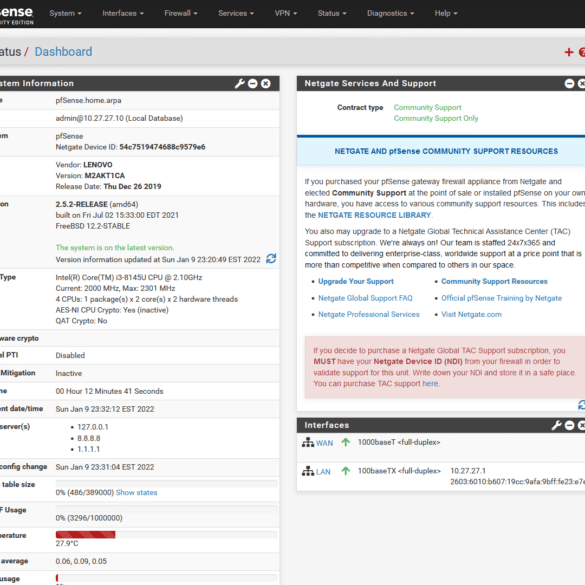Open the Status menu in navbar
Image resolution: width=585 pixels, height=585 pixels.
(332, 13)
